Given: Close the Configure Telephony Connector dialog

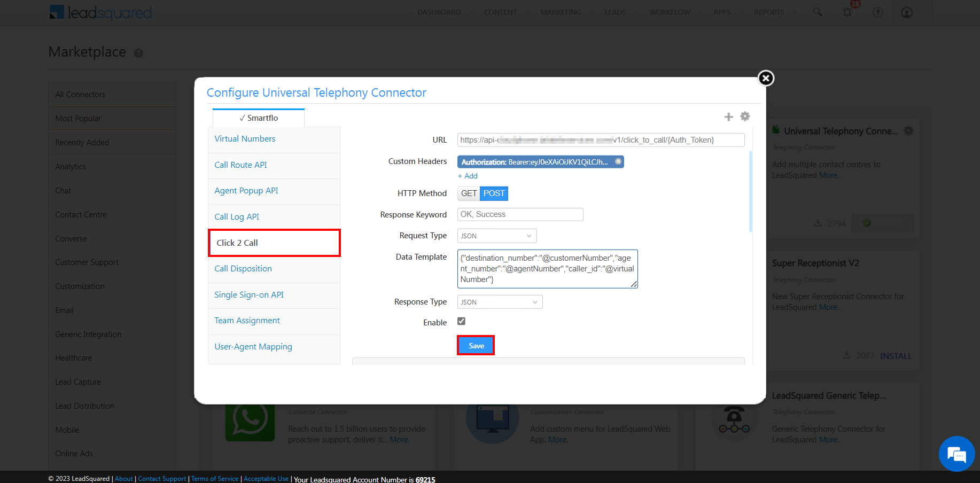Looking at the screenshot, I should pos(766,79).
